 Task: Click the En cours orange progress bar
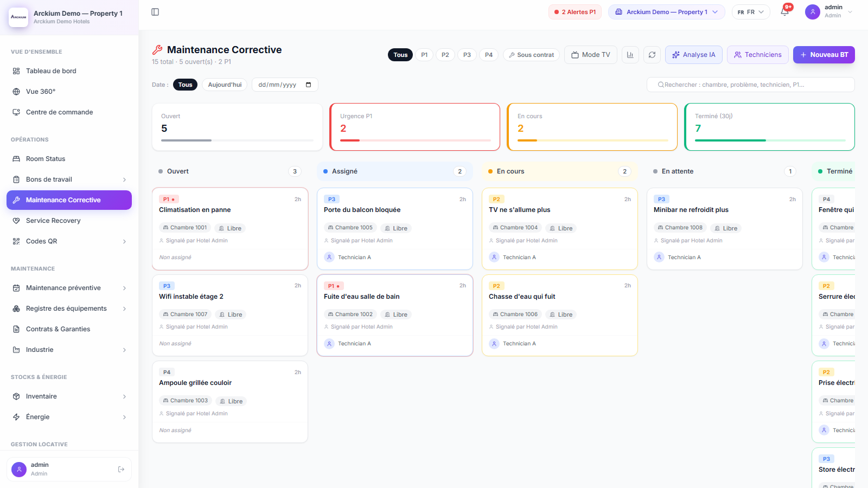pos(592,140)
